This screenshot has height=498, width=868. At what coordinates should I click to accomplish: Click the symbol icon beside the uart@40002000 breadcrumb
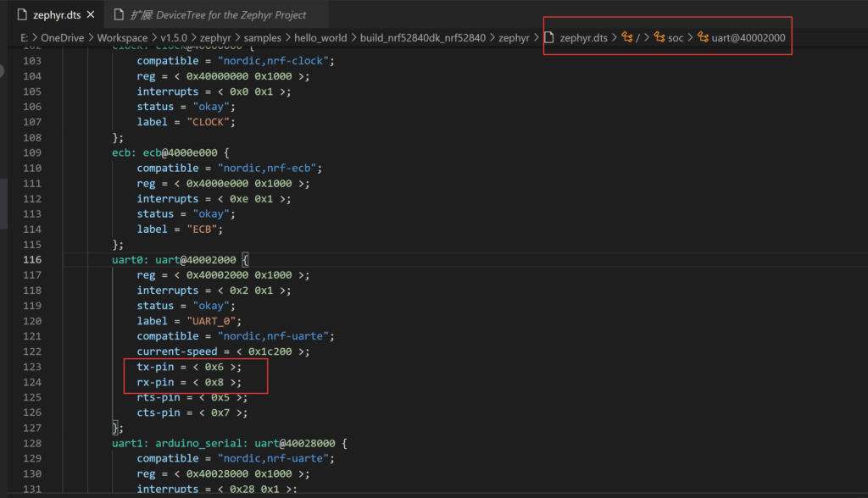(x=703, y=37)
